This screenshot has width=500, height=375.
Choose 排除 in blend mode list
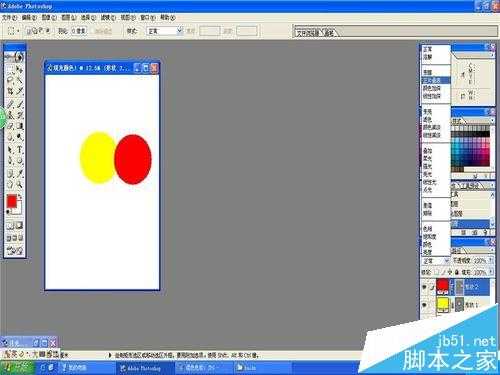[x=436, y=213]
